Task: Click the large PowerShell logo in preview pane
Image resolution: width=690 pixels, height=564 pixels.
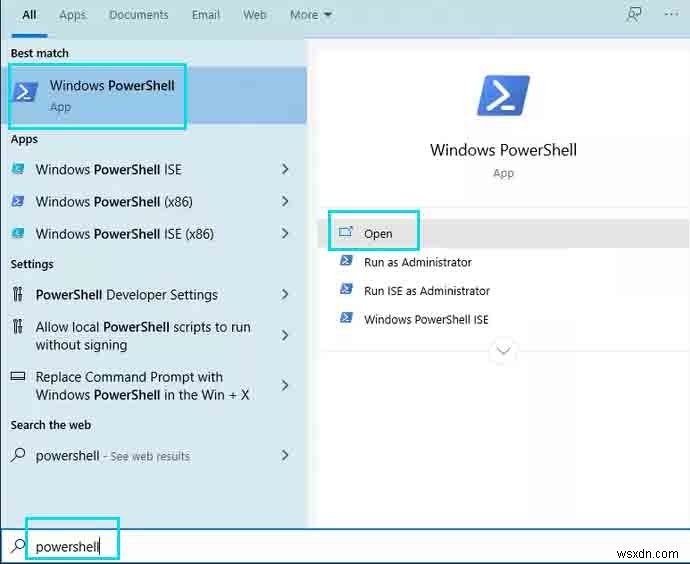Action: (x=503, y=96)
